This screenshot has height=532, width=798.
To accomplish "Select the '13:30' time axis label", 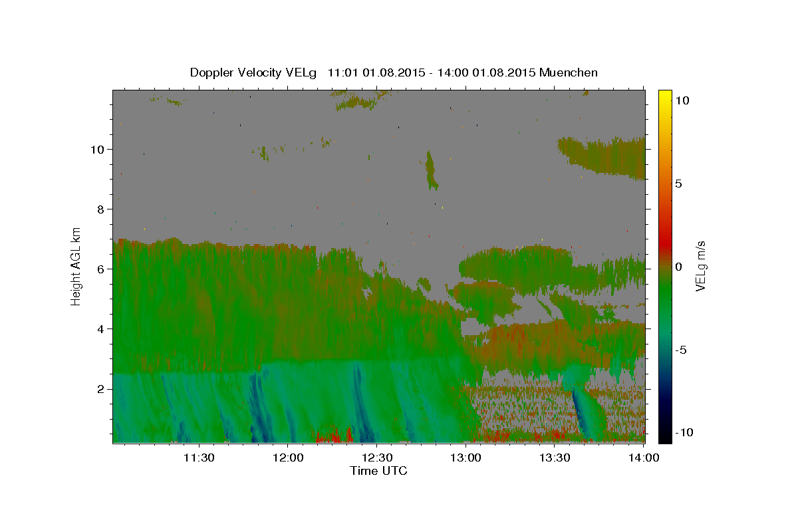I will (555, 458).
